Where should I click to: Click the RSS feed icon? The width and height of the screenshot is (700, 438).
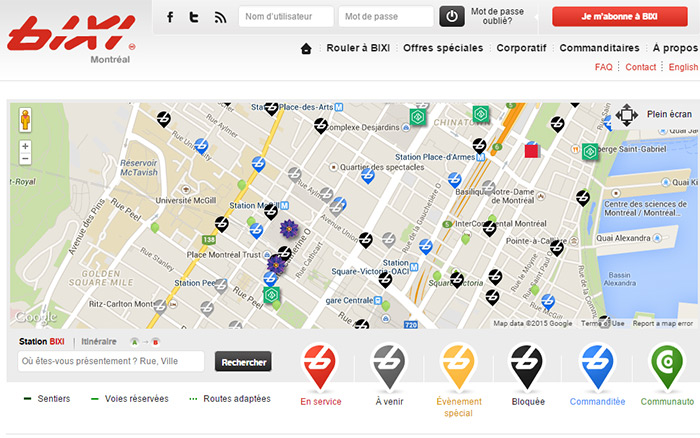tap(220, 17)
